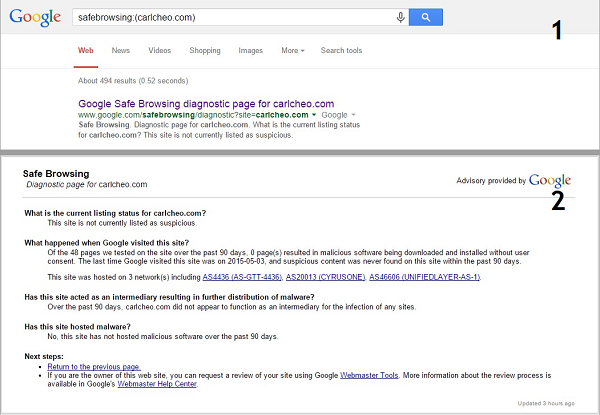
Task: Click Return to the previous page link
Action: coord(94,366)
